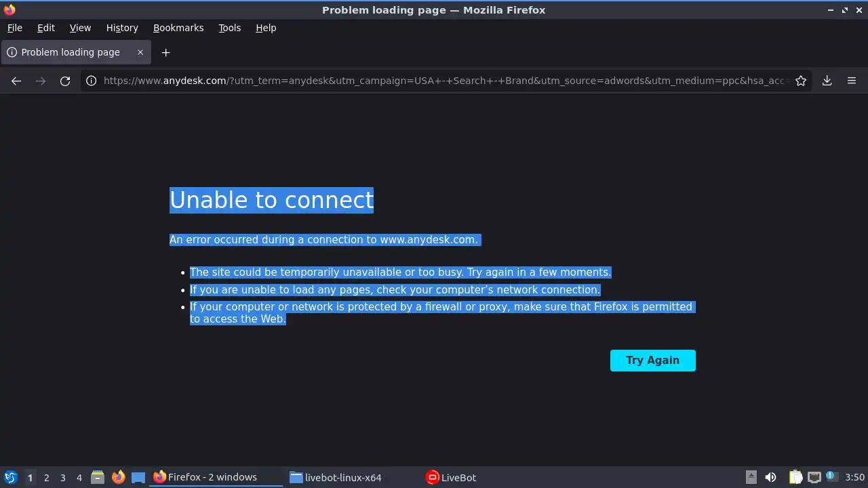Viewport: 868px width, 488px height.
Task: Open the Help menu
Action: 266,28
